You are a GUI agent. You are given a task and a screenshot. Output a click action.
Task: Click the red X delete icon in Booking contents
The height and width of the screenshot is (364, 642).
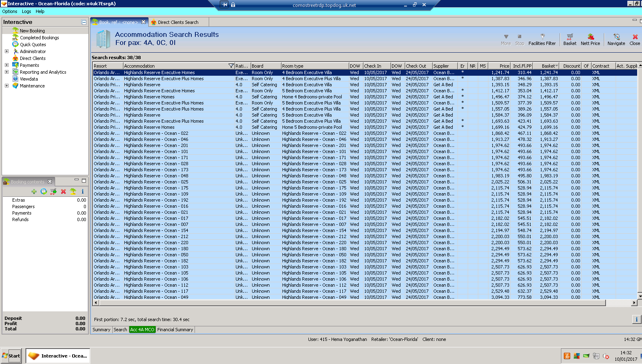pos(63,192)
